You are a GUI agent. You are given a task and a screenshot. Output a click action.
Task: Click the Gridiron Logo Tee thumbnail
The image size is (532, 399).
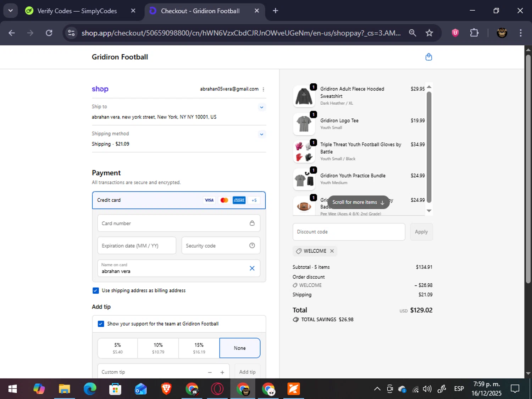point(304,124)
